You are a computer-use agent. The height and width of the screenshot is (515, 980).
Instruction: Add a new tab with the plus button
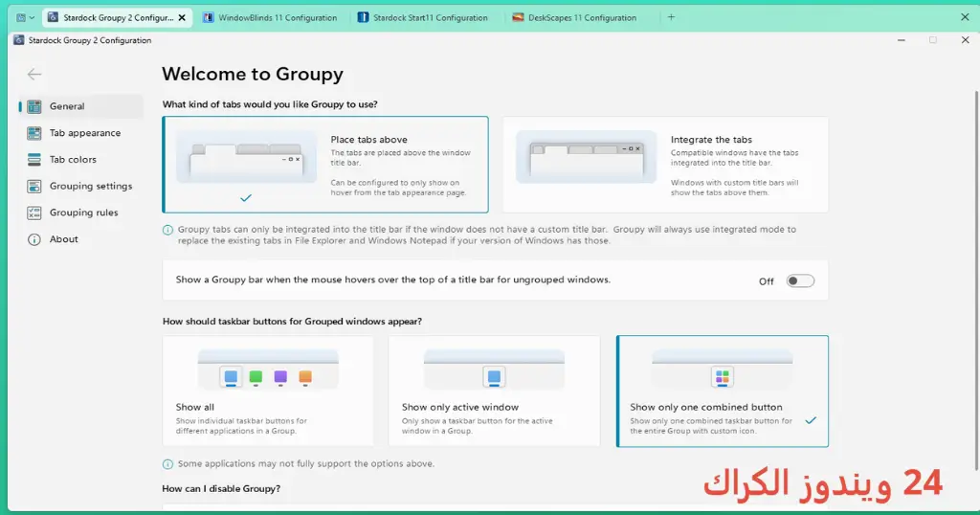671,17
